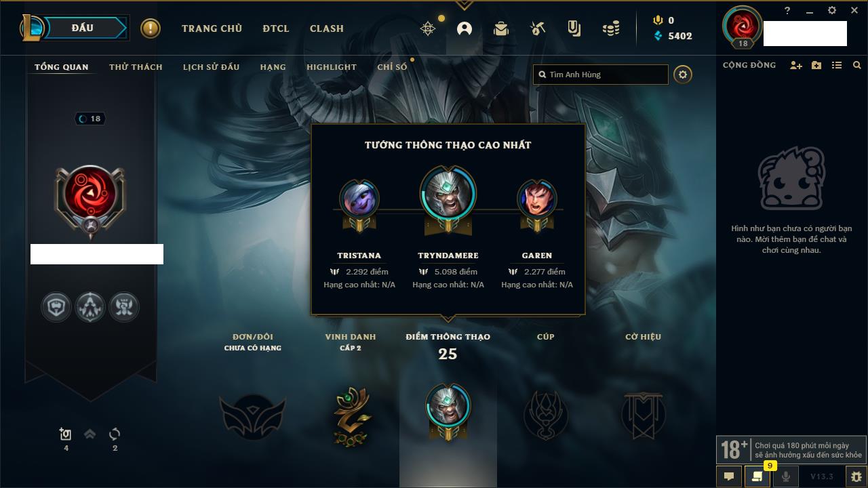
Task: Click the yellow warning alert icon
Action: pos(151,28)
